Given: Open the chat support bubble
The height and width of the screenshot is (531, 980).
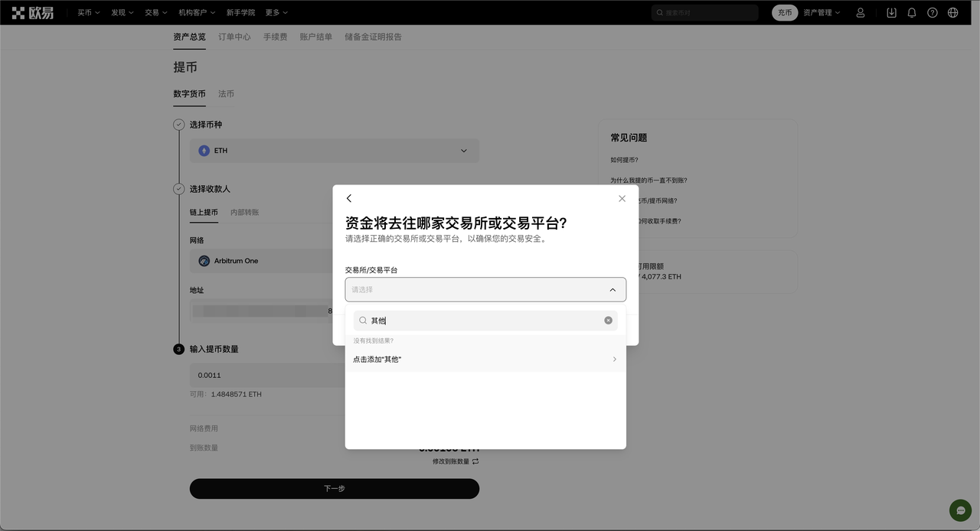Looking at the screenshot, I should 960,510.
